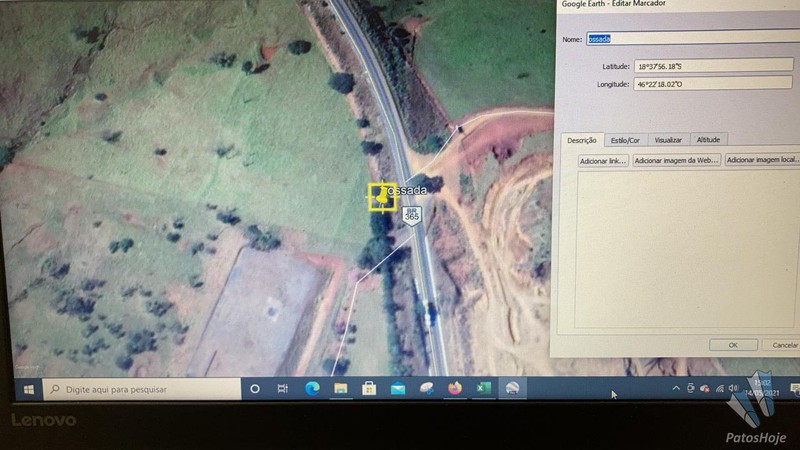The image size is (800, 450).
Task: Open File Explorer from the taskbar
Action: tap(340, 389)
